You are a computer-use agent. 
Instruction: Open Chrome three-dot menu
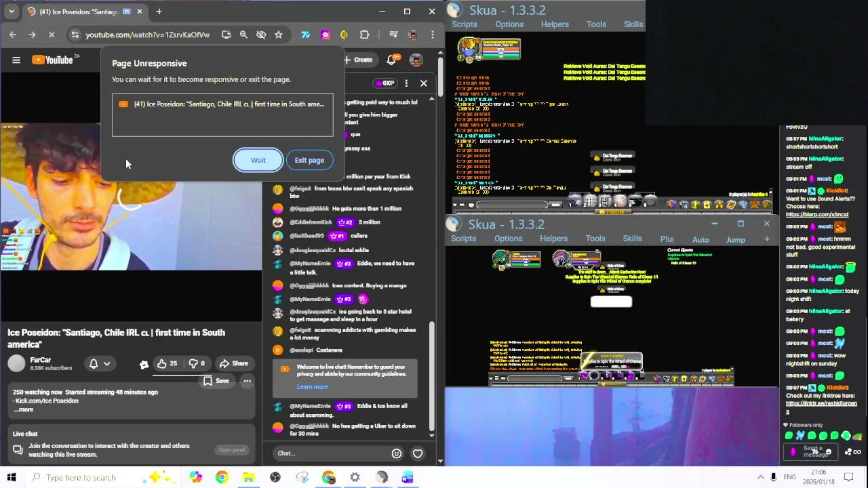pos(433,35)
